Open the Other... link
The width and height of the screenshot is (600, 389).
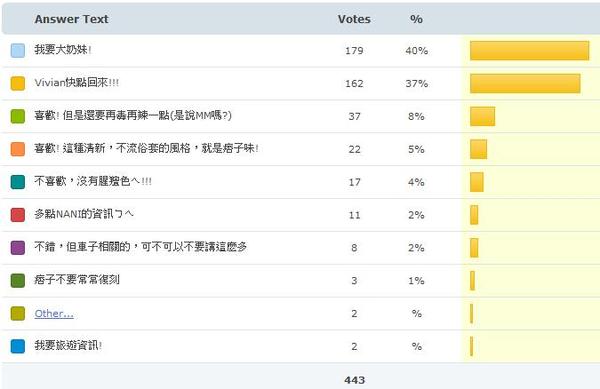[x=54, y=313]
